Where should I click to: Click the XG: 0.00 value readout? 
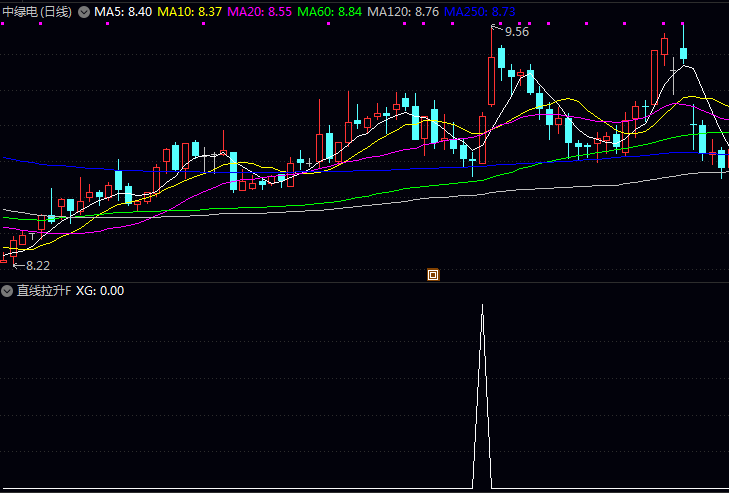(x=100, y=291)
